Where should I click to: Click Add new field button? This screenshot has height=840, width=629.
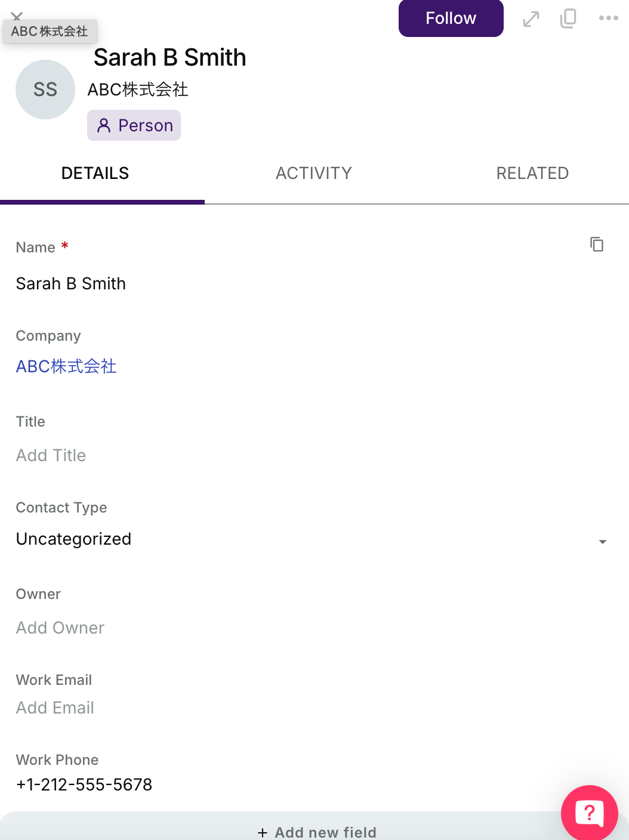click(x=317, y=832)
